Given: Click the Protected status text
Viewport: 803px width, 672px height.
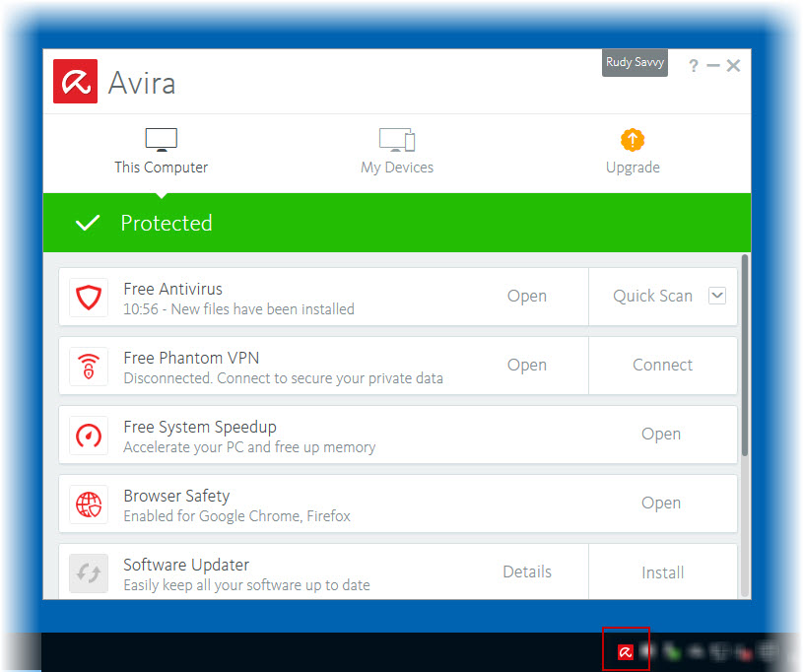Looking at the screenshot, I should click(167, 224).
